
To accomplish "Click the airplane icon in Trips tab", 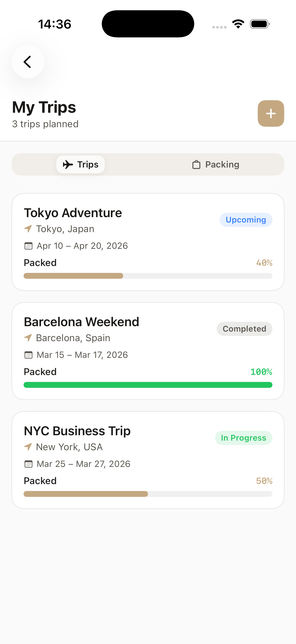I will [x=68, y=165].
